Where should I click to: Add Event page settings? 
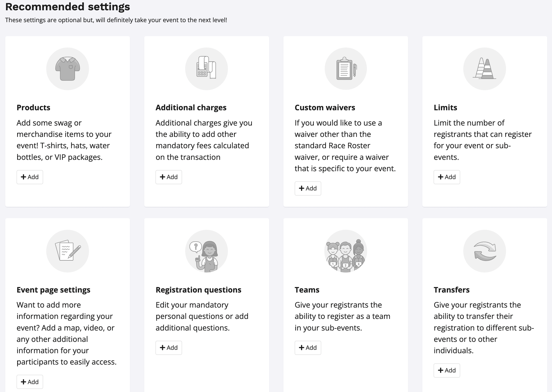[x=30, y=382]
